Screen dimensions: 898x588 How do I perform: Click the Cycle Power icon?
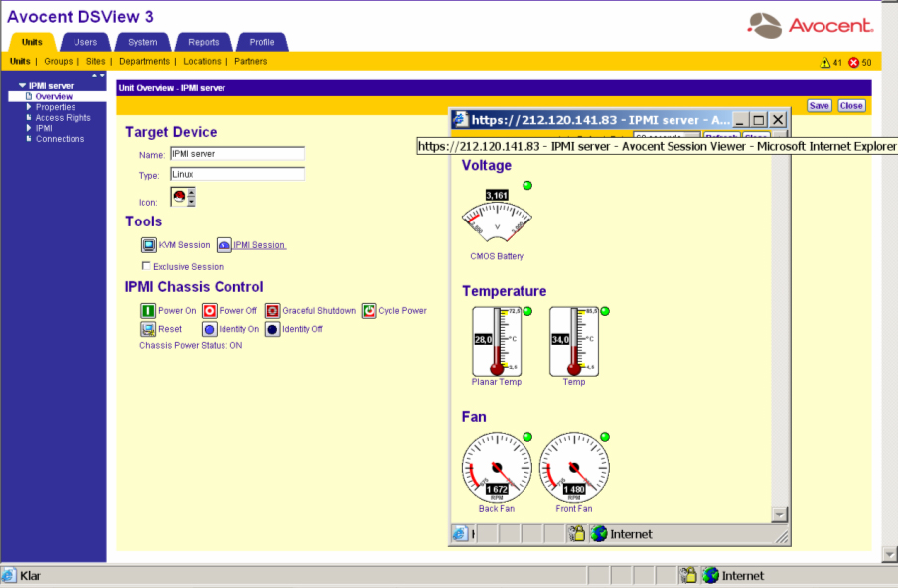369,311
